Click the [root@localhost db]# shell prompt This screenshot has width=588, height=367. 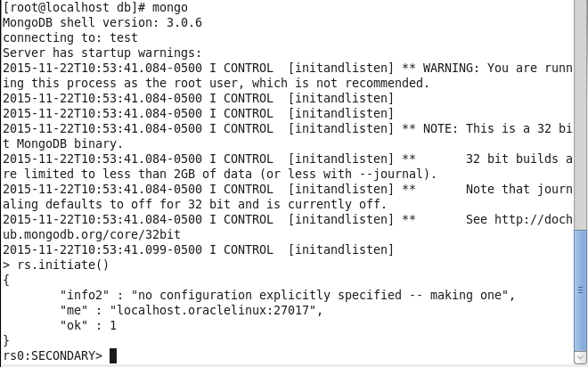pos(74,7)
